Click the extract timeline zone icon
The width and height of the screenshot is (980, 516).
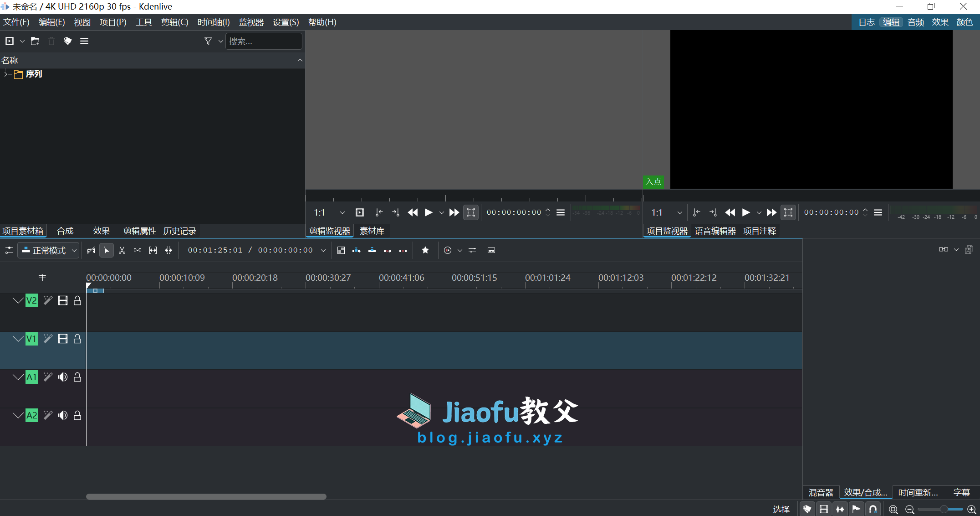(388, 250)
